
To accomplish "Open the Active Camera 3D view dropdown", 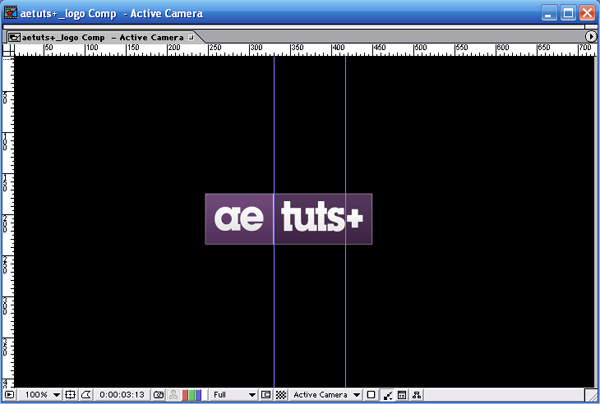I will (x=326, y=395).
